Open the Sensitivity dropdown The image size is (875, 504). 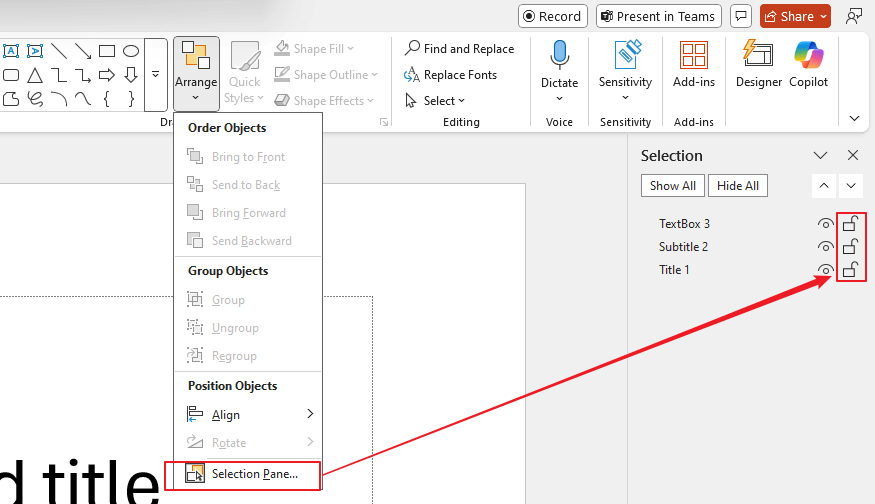point(625,73)
